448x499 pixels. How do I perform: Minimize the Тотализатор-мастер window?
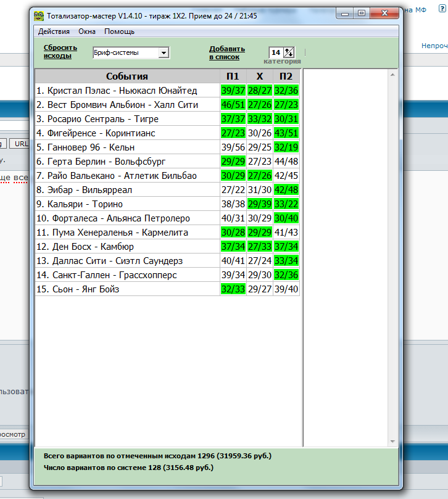[x=345, y=14]
